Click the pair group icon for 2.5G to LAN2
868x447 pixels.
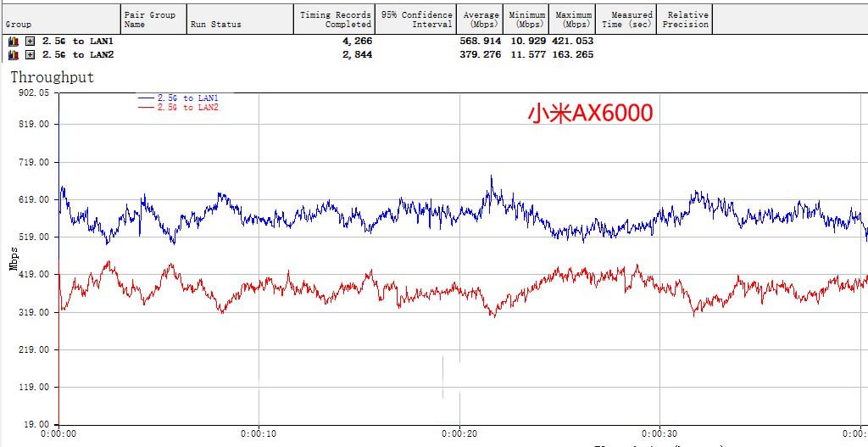click(x=14, y=55)
